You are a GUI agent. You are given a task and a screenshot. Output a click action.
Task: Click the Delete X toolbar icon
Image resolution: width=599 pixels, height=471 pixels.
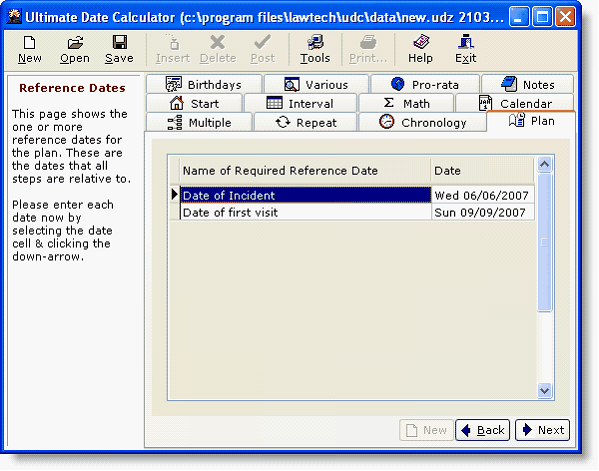pyautogui.click(x=218, y=49)
